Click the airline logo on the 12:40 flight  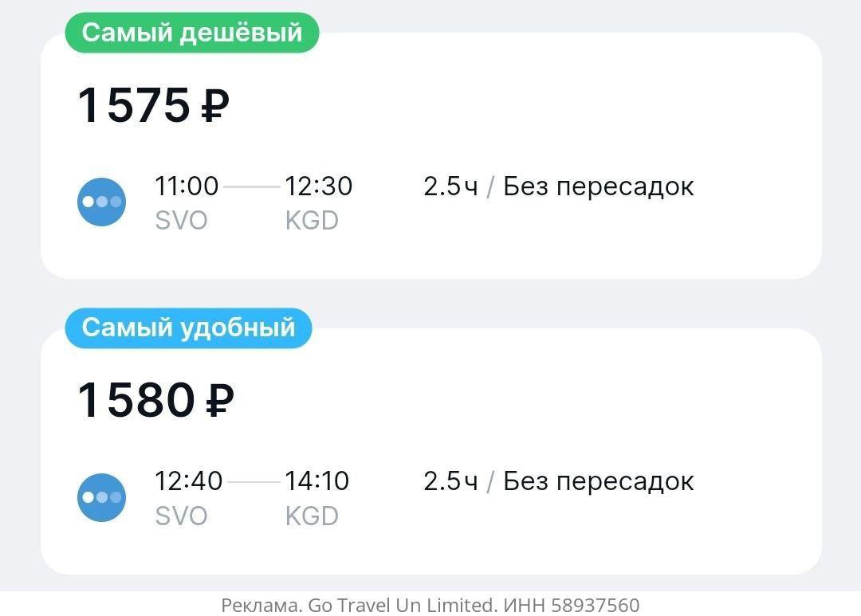(101, 497)
